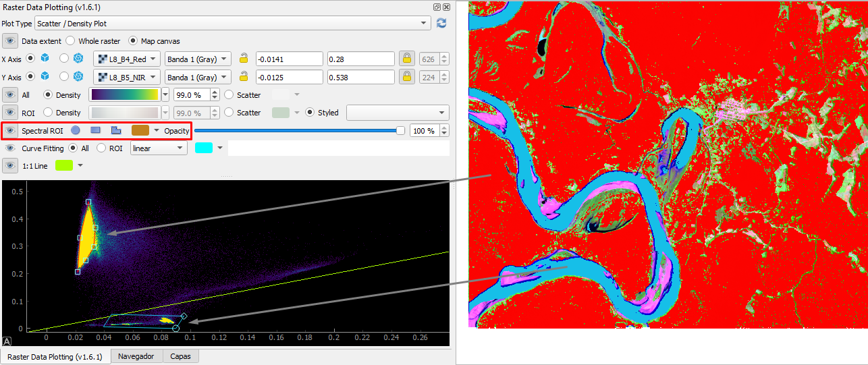The width and height of the screenshot is (868, 365).
Task: Open the All density color ramp dropdown
Action: [166, 95]
